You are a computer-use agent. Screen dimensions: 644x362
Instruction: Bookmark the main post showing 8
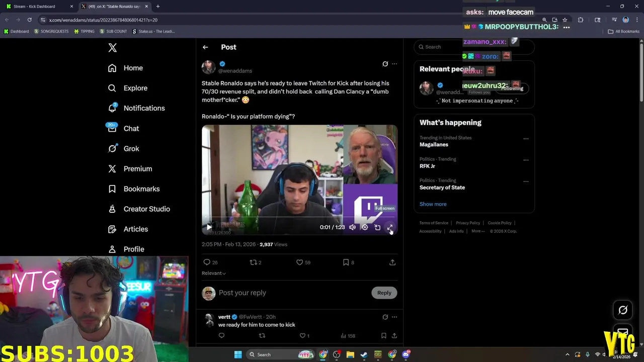(348, 262)
